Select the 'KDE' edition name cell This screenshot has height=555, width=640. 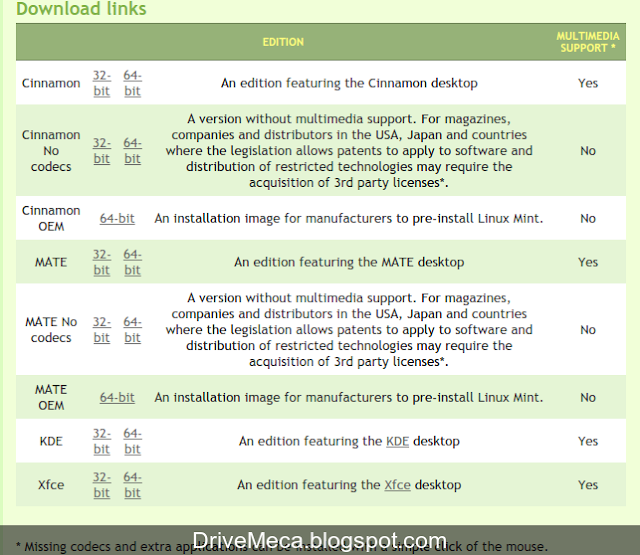(x=51, y=441)
